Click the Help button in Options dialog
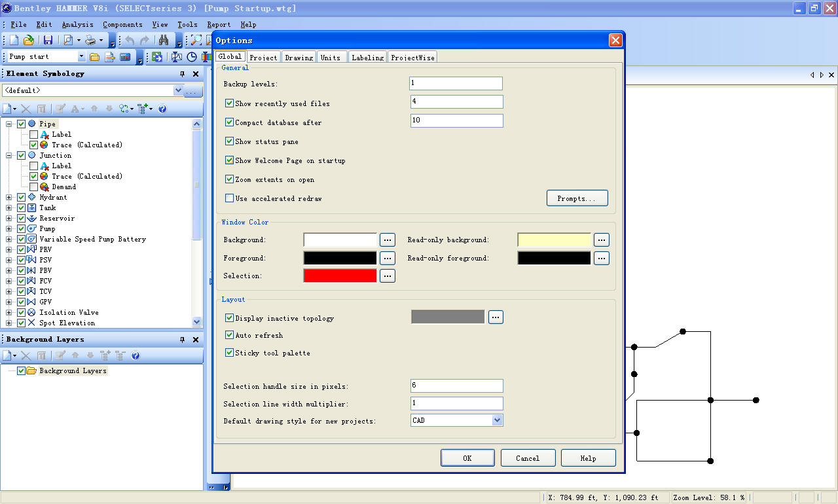This screenshot has width=838, height=504. [588, 458]
